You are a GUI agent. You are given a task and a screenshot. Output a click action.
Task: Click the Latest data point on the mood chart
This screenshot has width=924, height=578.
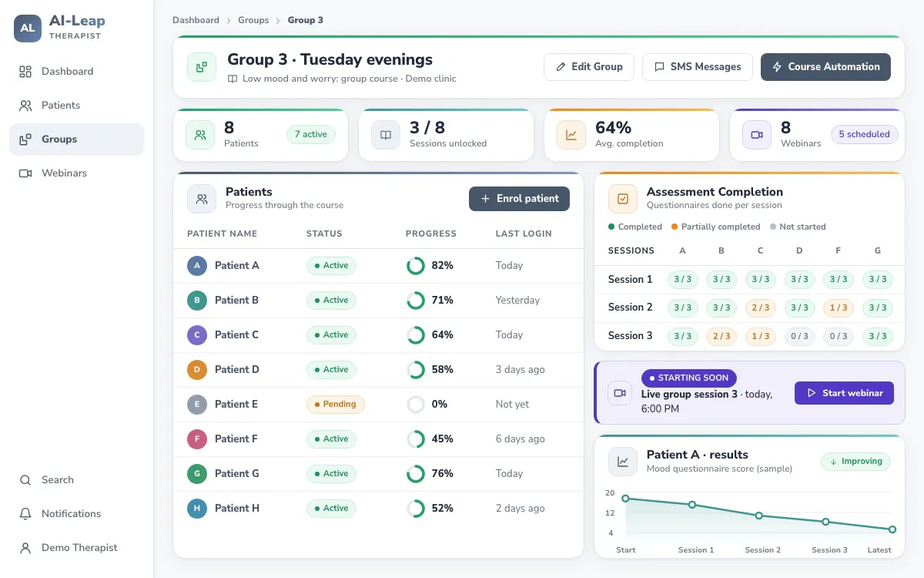[892, 529]
